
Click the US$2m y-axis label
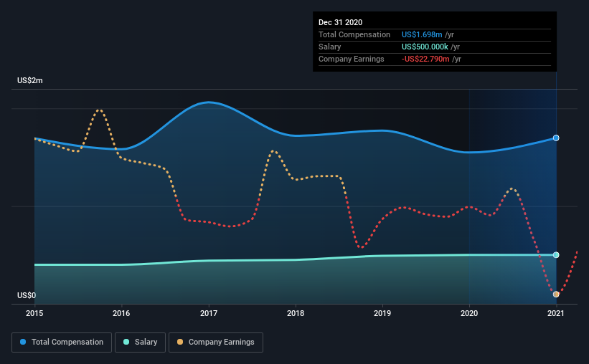30,81
